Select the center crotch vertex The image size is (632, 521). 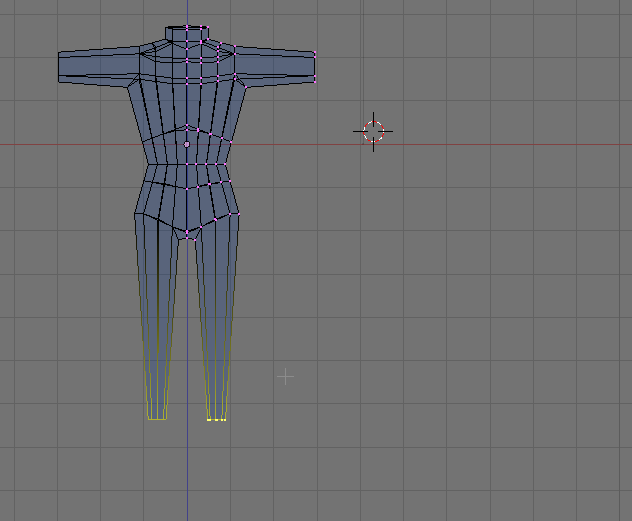[187, 232]
